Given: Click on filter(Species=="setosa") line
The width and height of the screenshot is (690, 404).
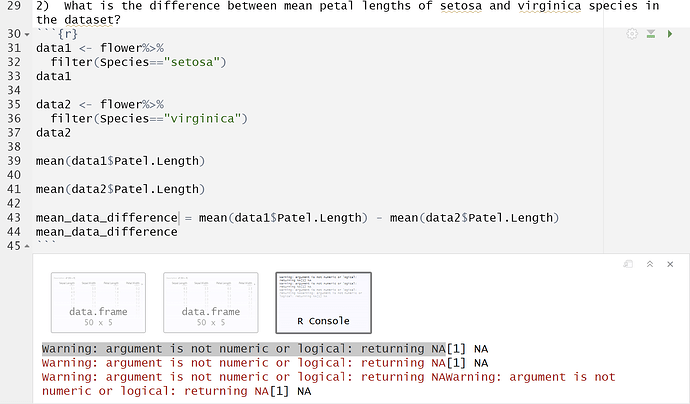Looking at the screenshot, I should tap(138, 62).
